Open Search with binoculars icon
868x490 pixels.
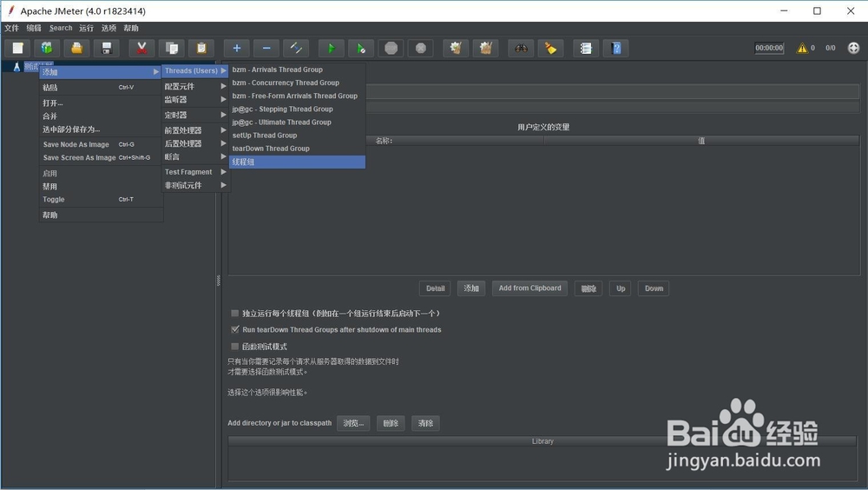(x=521, y=49)
